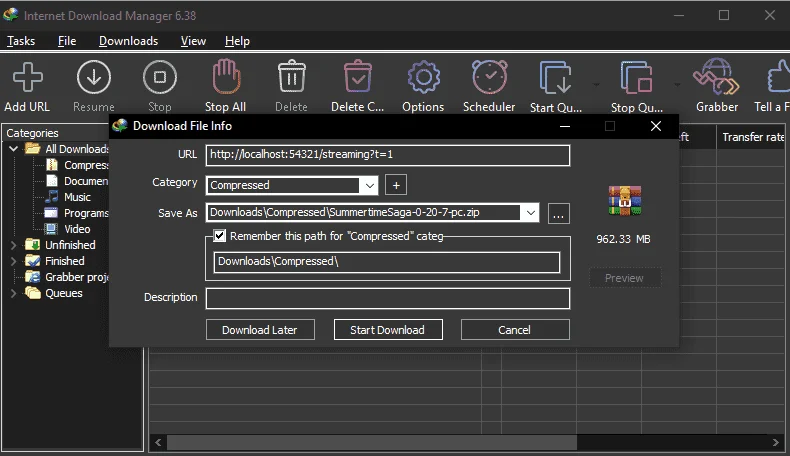Click the Resume download icon

[x=94, y=77]
